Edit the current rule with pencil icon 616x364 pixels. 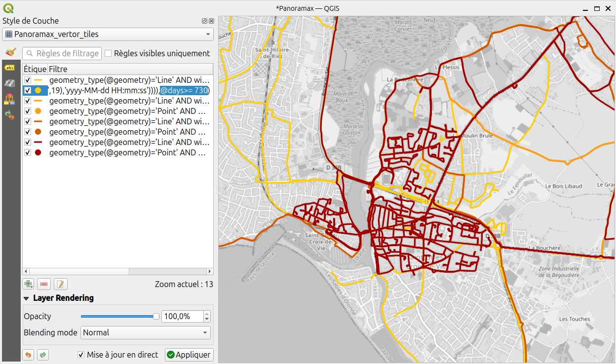click(61, 284)
